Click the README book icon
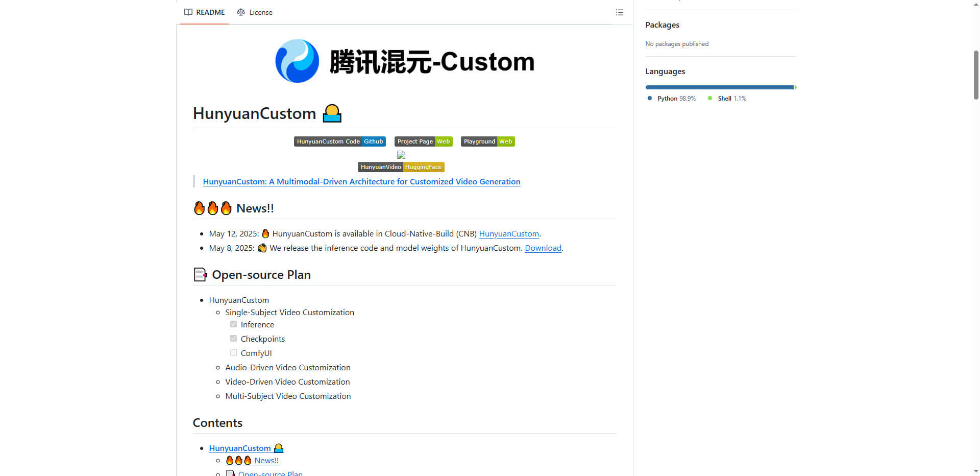The width and height of the screenshot is (980, 476). coord(188,12)
